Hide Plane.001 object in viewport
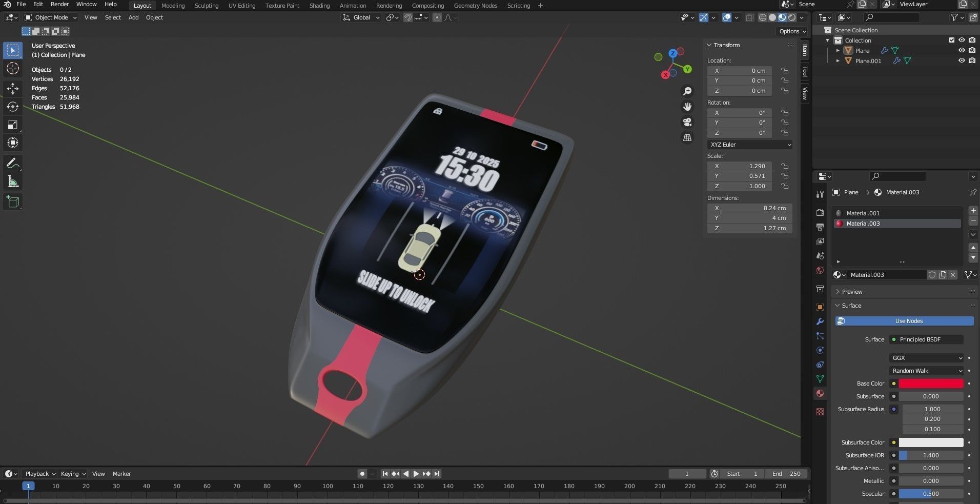 click(962, 61)
